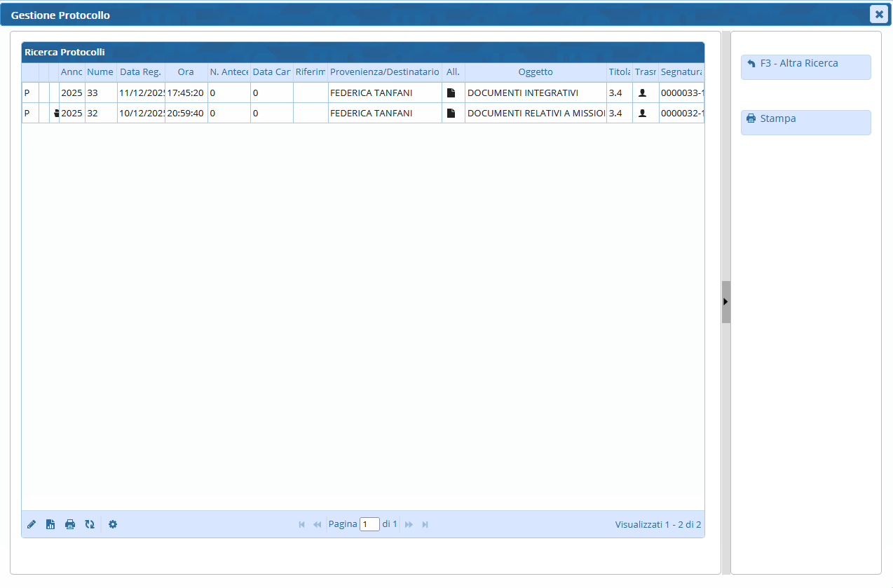Close the Gestione Protocollo window
893x588 pixels.
pyautogui.click(x=879, y=14)
